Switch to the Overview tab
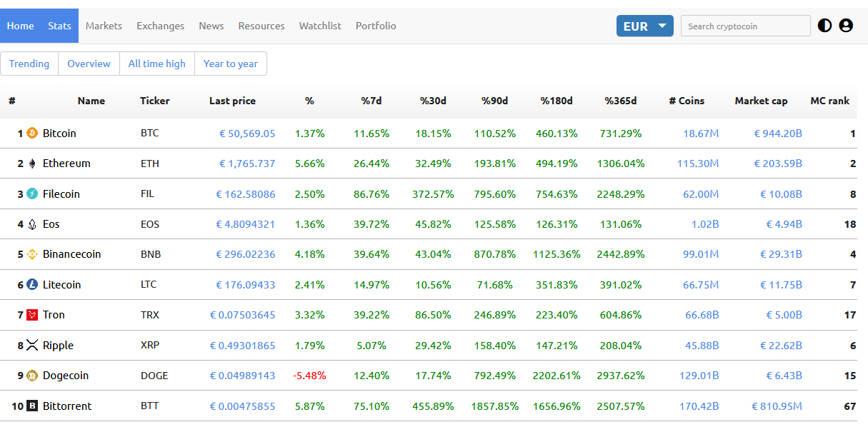The height and width of the screenshot is (427, 868). tap(89, 64)
